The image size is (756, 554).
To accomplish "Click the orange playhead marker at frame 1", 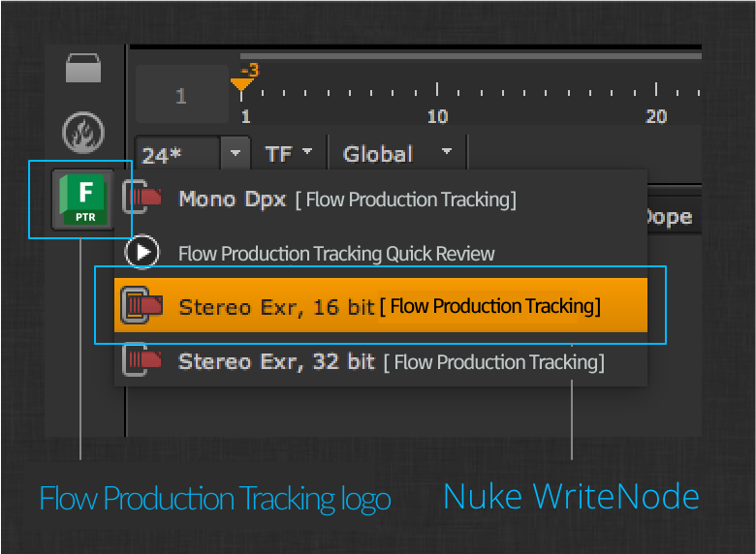I will [x=241, y=85].
